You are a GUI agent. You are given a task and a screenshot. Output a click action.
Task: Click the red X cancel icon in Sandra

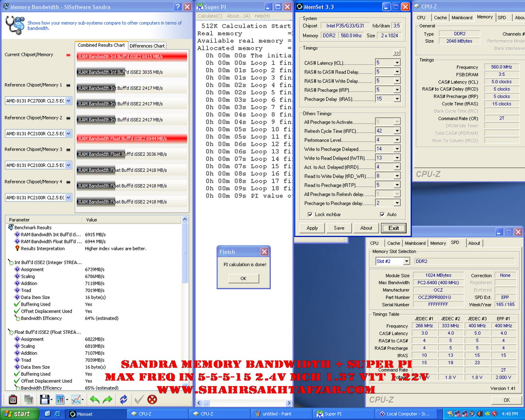152,399
